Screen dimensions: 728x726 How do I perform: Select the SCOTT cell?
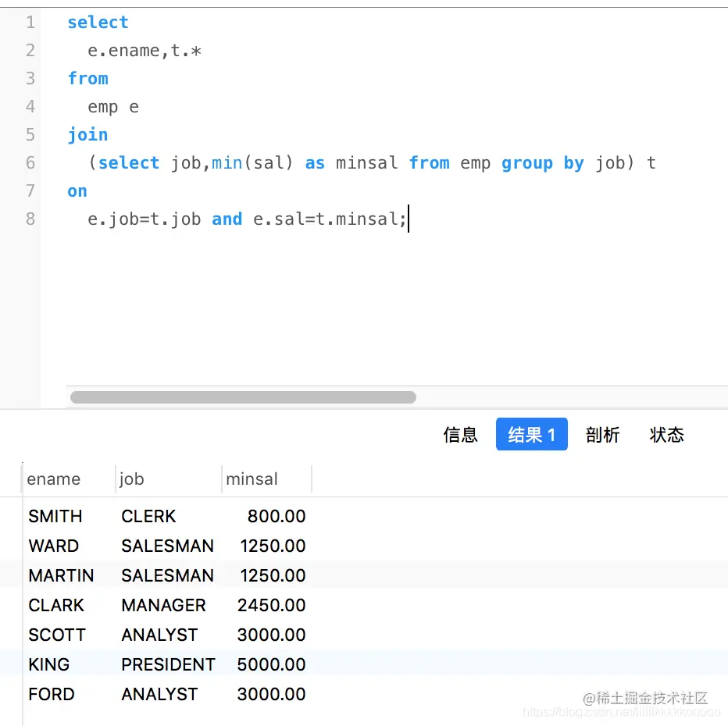(57, 635)
